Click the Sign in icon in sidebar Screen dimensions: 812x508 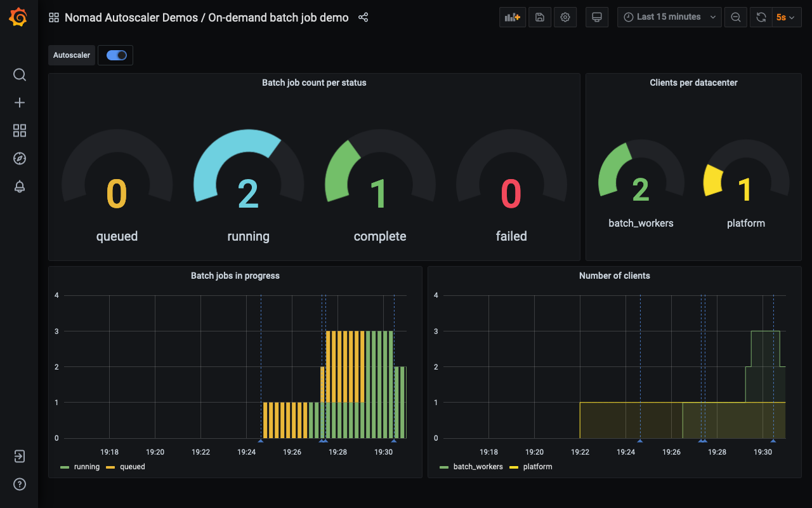pyautogui.click(x=20, y=457)
